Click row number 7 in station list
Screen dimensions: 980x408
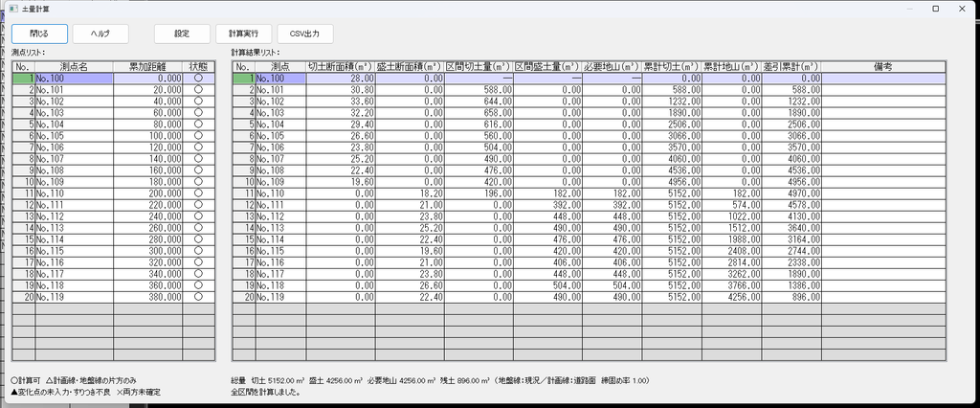tap(24, 147)
